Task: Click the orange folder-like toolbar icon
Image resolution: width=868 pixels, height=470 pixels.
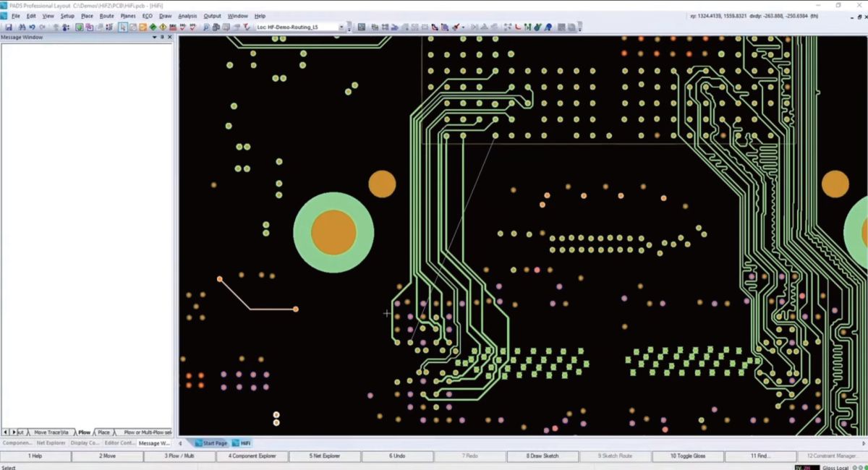Action: pos(142,27)
